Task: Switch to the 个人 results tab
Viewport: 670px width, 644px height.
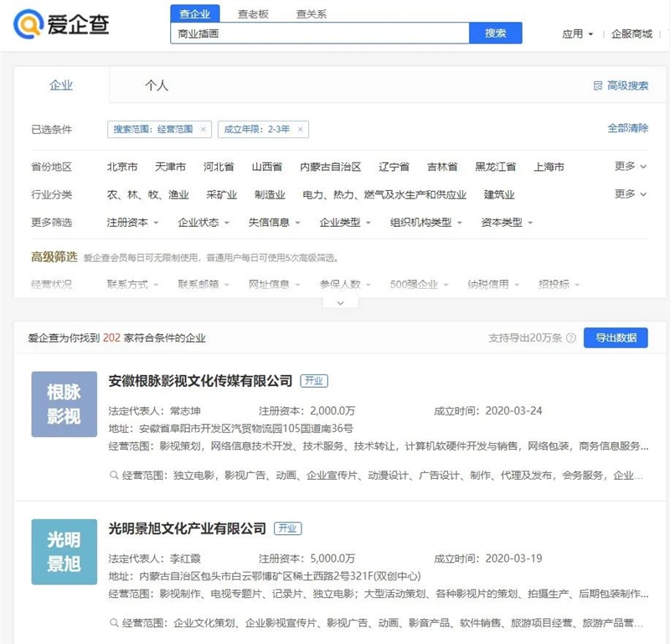Action: pos(157,85)
